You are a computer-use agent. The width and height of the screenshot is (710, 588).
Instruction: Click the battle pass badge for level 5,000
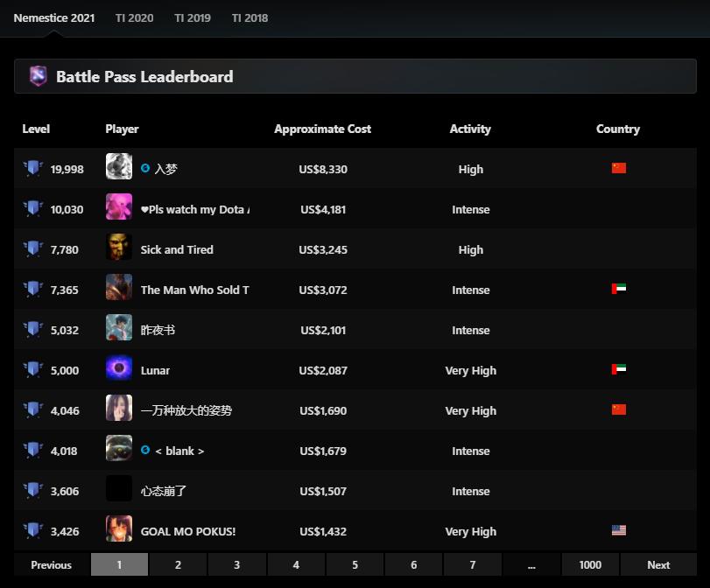[x=33, y=370]
